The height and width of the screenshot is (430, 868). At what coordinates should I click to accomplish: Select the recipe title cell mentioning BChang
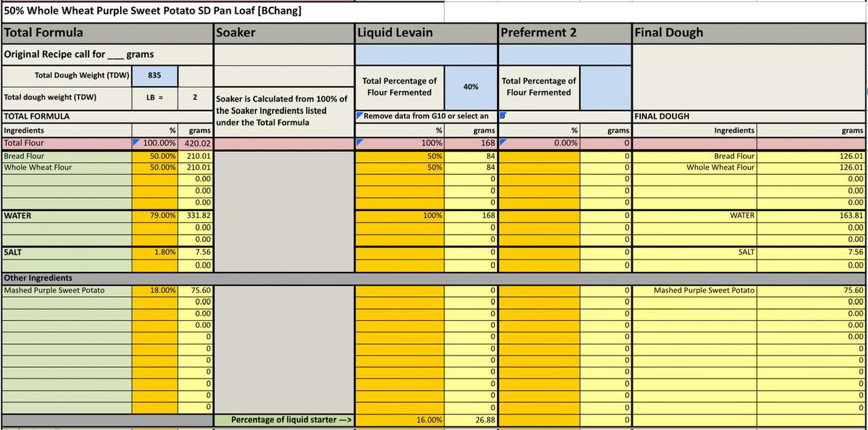[x=153, y=11]
